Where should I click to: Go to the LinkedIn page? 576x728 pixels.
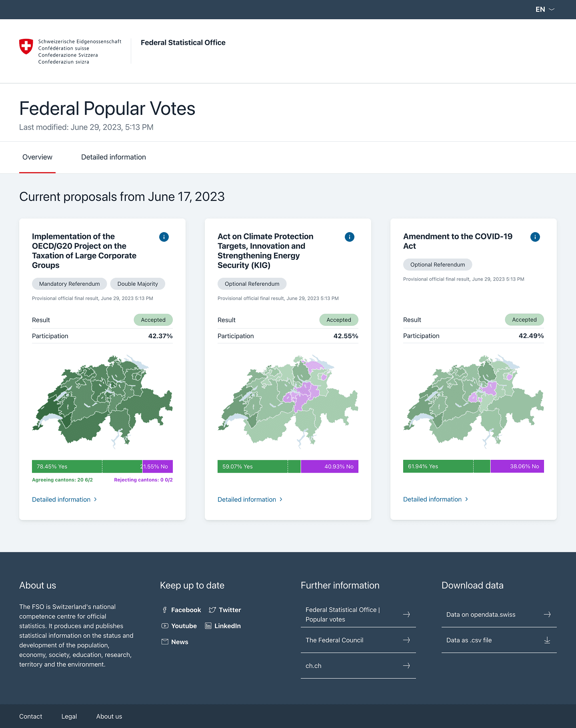(223, 626)
